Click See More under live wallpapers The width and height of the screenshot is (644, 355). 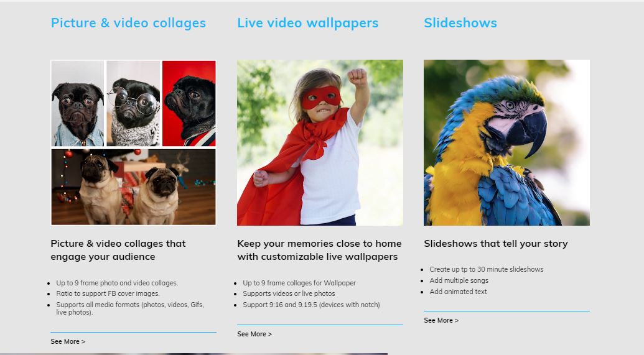pos(254,334)
